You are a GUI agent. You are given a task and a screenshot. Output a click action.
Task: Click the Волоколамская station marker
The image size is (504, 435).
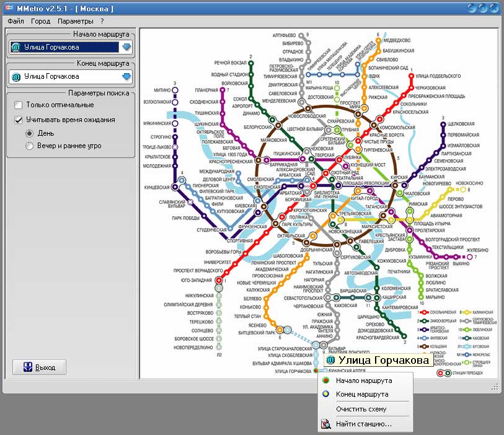(175, 102)
